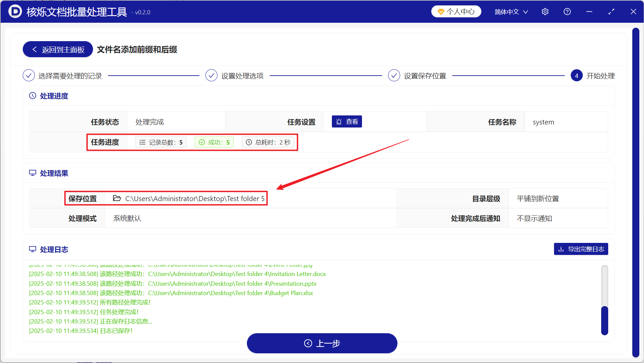Click step 3 checkmark circle 设置保存位置

(394, 76)
